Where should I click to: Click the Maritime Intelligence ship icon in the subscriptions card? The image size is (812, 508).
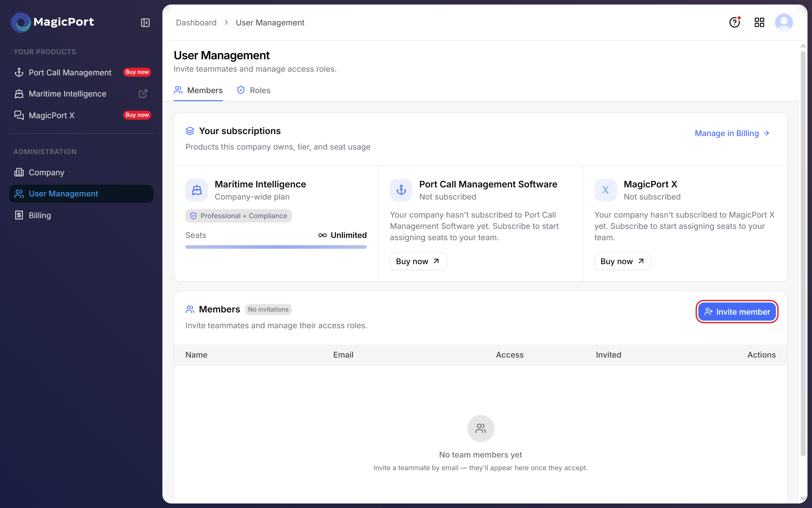pyautogui.click(x=197, y=190)
